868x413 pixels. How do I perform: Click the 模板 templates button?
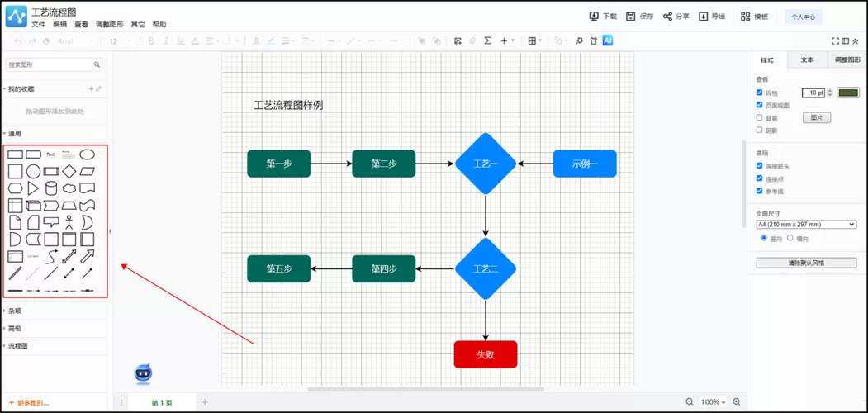(x=755, y=17)
